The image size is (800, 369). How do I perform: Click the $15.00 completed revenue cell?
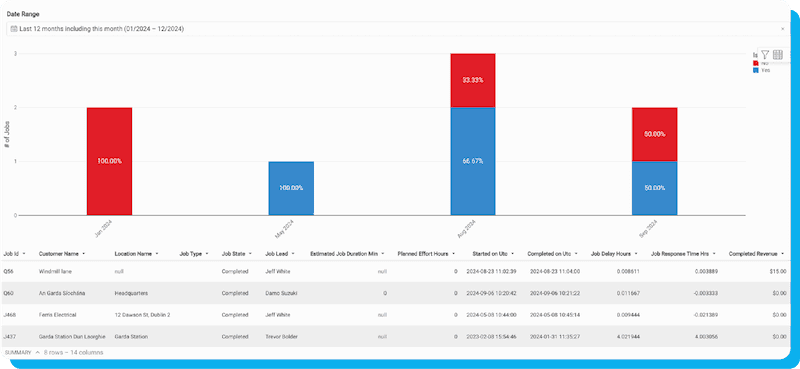click(779, 272)
